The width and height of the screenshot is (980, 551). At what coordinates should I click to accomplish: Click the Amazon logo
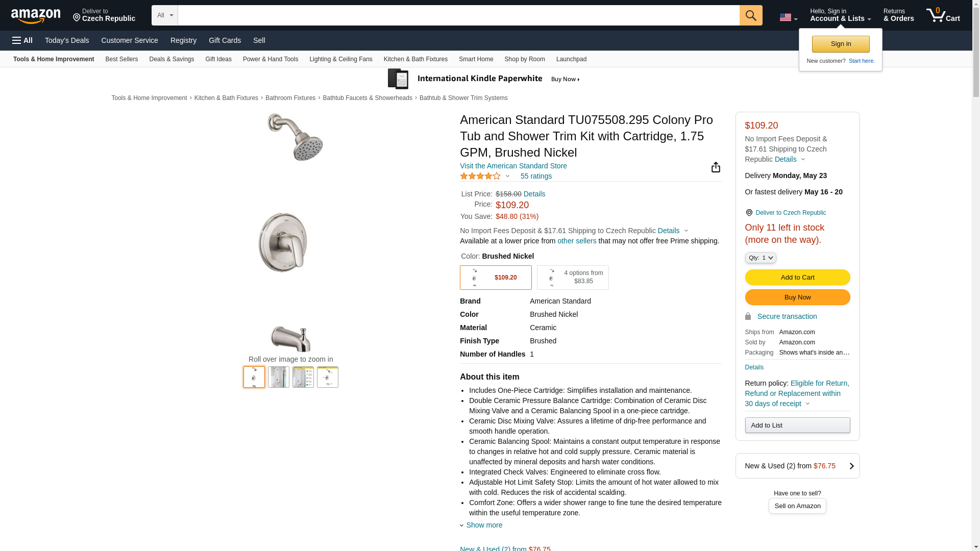[36, 16]
